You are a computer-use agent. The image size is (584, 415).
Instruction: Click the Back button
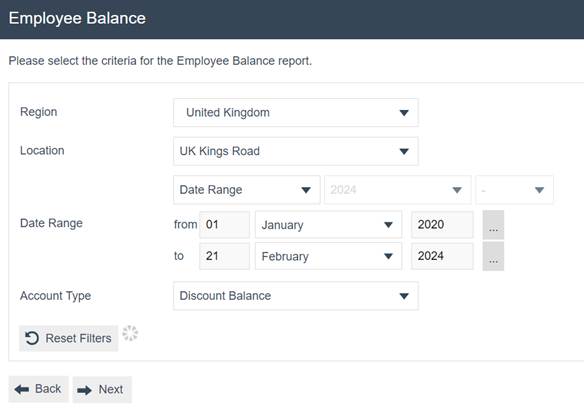[38, 389]
